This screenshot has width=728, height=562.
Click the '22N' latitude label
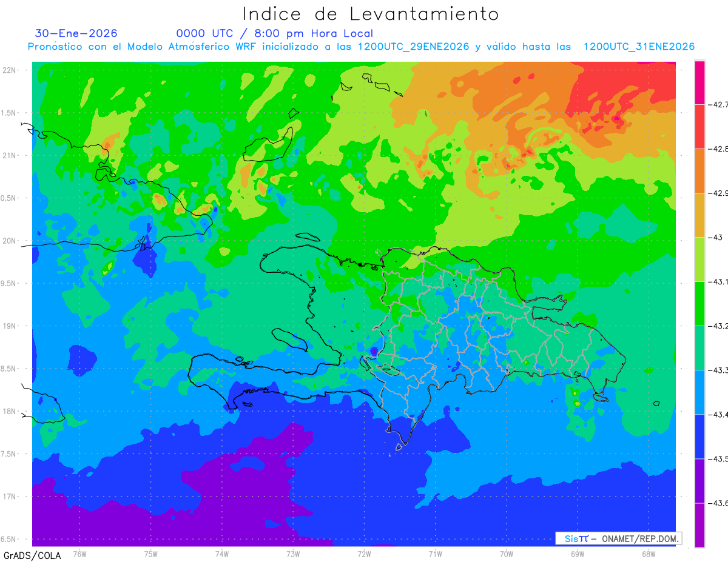(10, 70)
